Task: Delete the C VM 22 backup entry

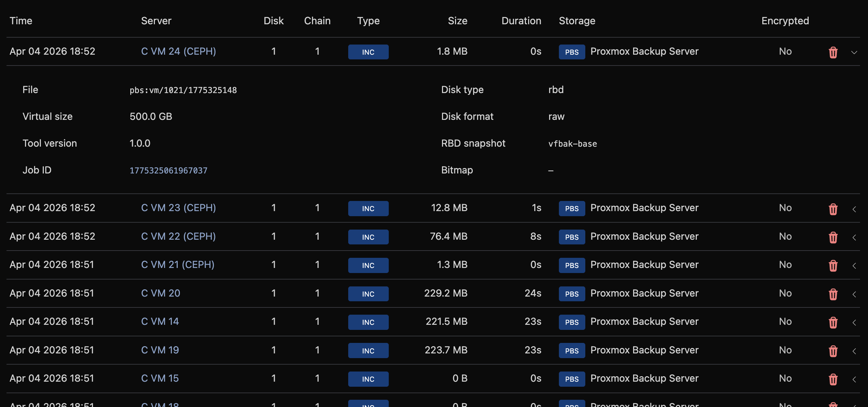Action: (x=833, y=238)
